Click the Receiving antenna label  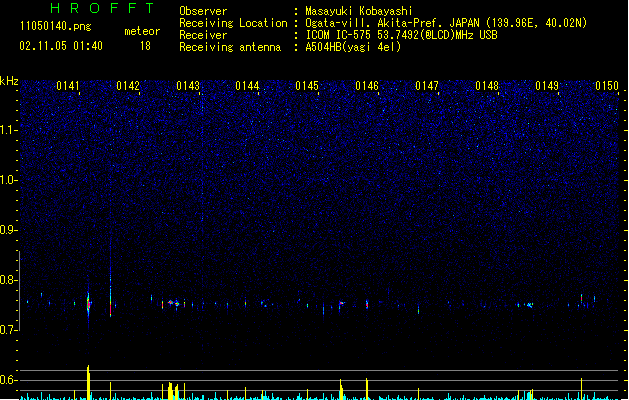click(230, 47)
